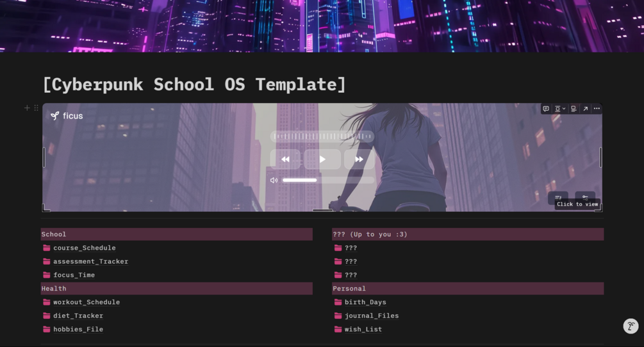Click the embed right resize handle
The width and height of the screenshot is (644, 347).
600,157
